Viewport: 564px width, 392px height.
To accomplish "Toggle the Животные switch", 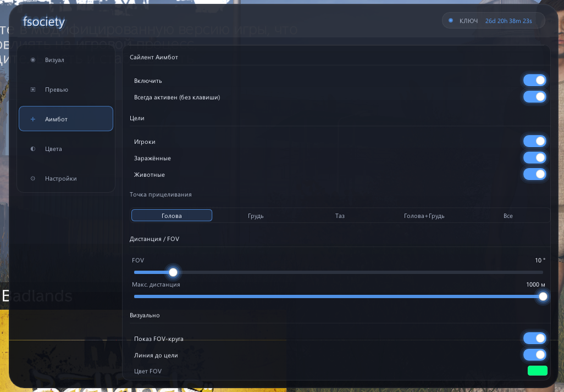I will pyautogui.click(x=534, y=174).
